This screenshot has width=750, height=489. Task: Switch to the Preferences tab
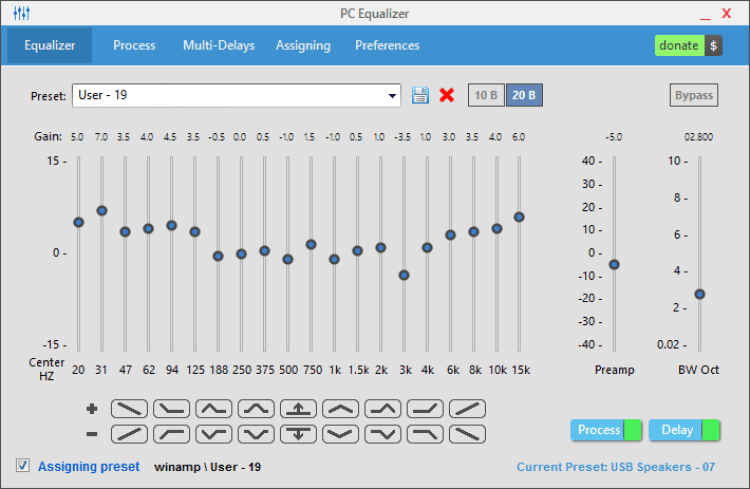pos(387,45)
